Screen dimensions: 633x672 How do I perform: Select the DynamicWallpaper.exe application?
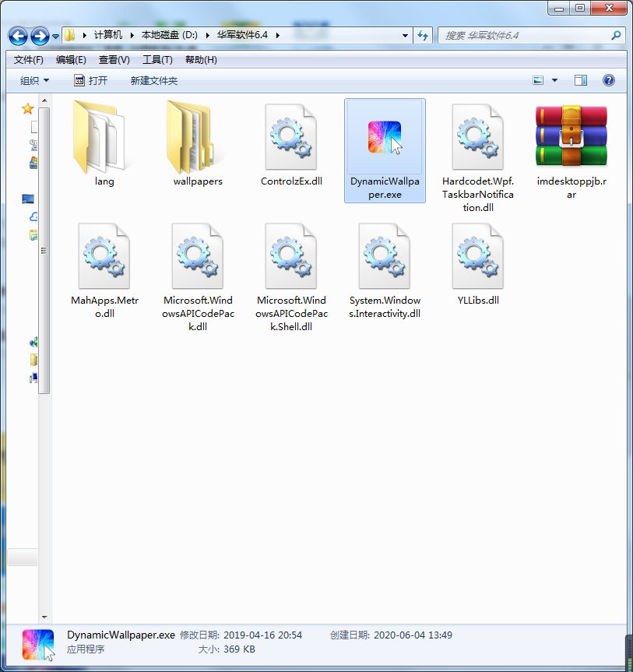[x=385, y=150]
